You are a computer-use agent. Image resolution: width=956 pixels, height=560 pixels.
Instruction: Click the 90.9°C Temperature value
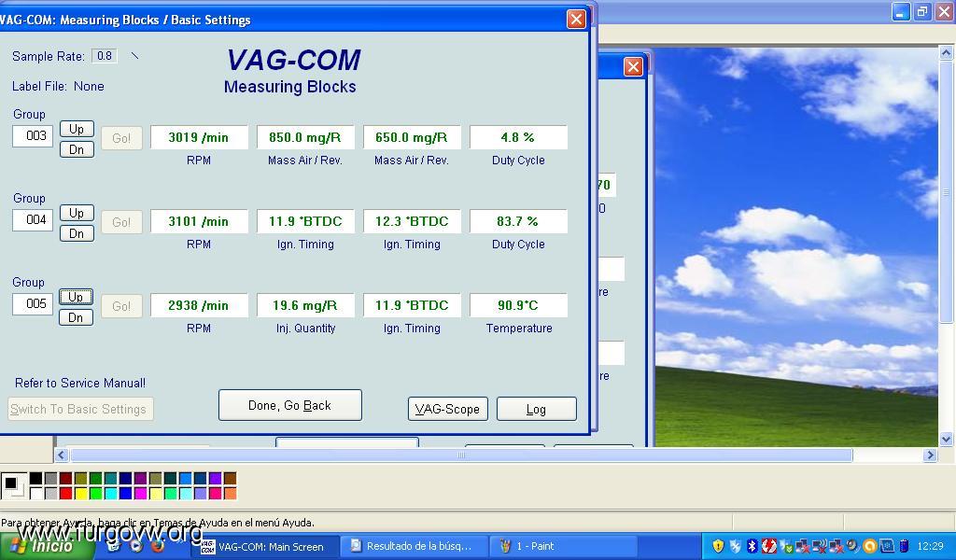[518, 306]
